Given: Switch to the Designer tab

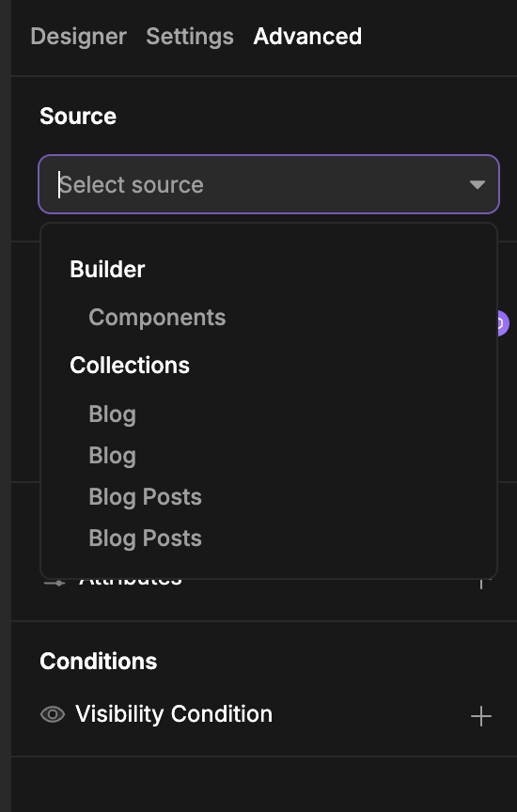Looking at the screenshot, I should click(79, 37).
